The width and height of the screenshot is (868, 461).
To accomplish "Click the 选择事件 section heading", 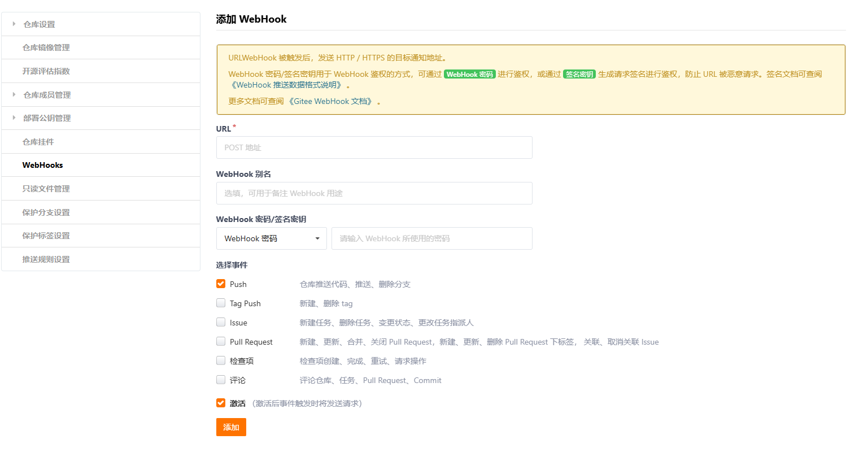I will [x=232, y=265].
